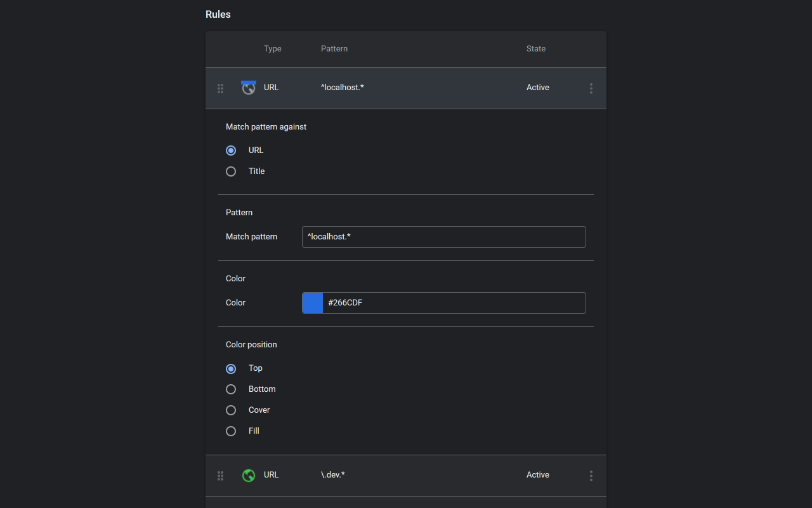Image resolution: width=812 pixels, height=508 pixels.
Task: Click Active state of \.dev.* rule
Action: point(537,475)
